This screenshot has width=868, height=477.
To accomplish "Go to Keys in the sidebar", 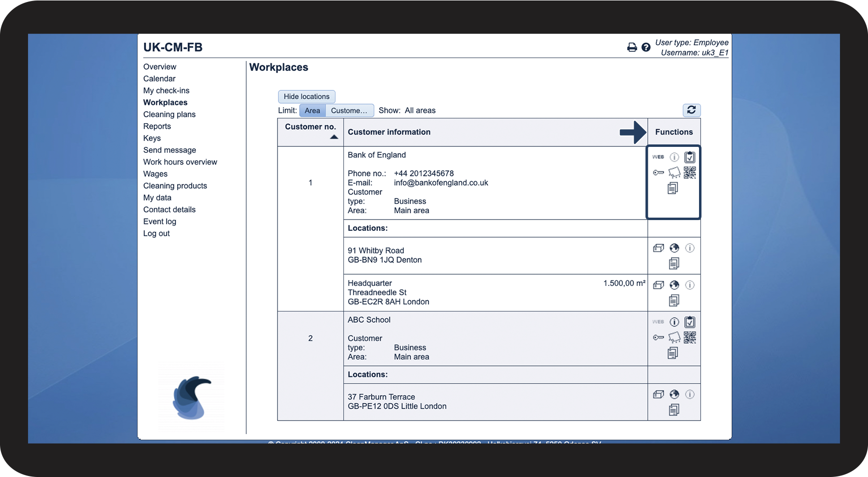I will pos(152,138).
